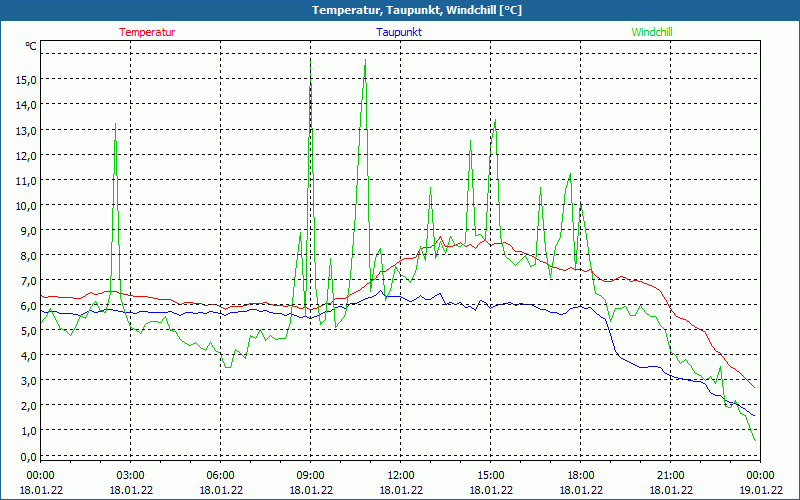Click the '11,0' y-axis value
This screenshot has height=500, width=800.
point(26,181)
